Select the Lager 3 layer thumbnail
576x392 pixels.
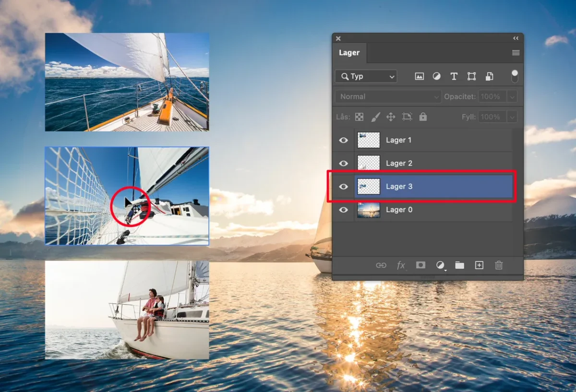[x=369, y=187]
